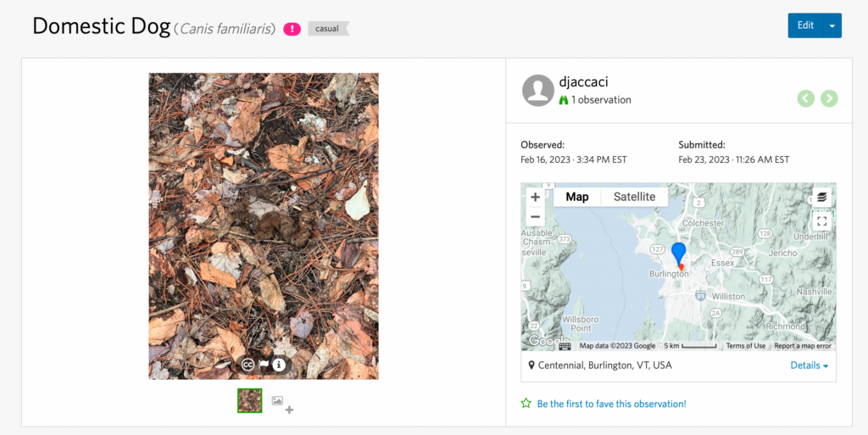Click the add photo icon

(x=281, y=404)
